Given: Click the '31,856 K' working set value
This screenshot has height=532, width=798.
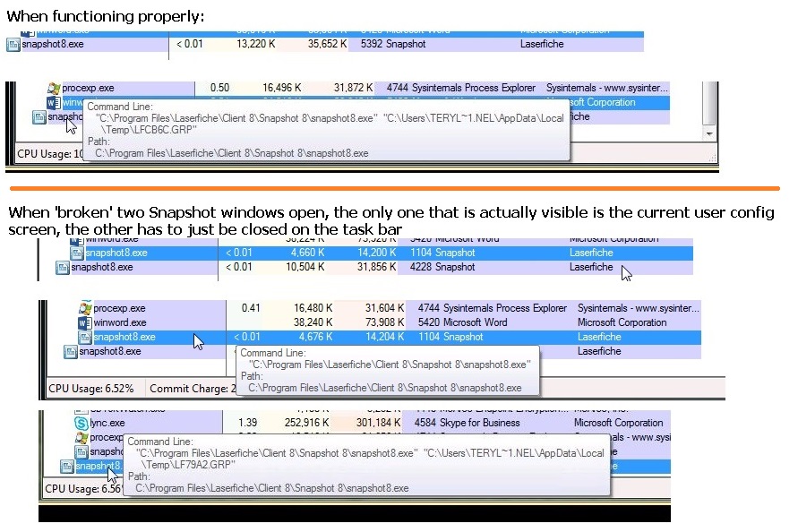Looking at the screenshot, I should (376, 267).
